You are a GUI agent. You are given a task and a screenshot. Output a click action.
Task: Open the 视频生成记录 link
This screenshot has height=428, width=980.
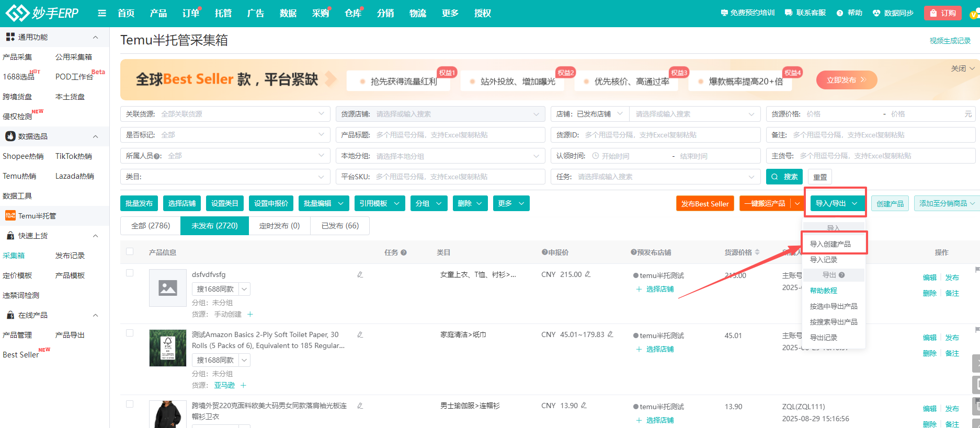tap(950, 41)
